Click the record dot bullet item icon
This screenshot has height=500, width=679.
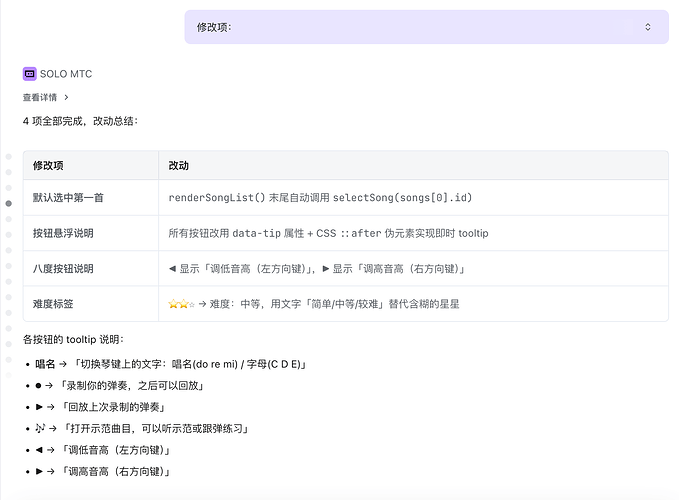[39, 385]
